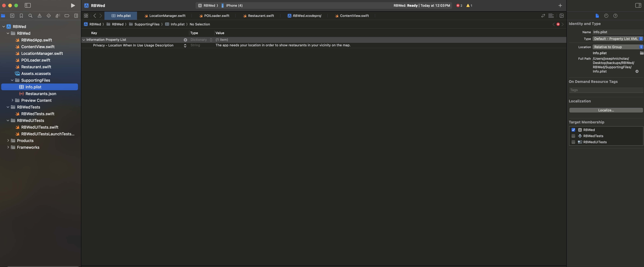Click the yellow warning count badge
Screen dimensions: 644x267
(469, 5)
